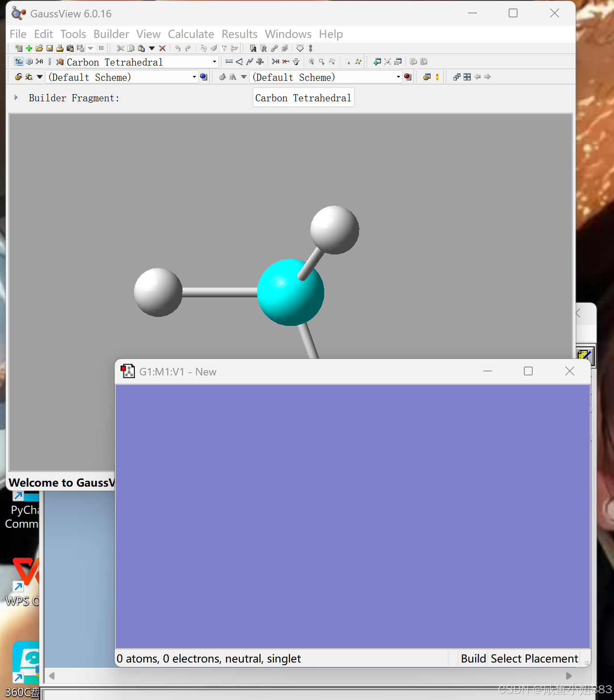Select the R-Group Fragment builder tool
Screen dimensions: 614x700
(x=39, y=62)
